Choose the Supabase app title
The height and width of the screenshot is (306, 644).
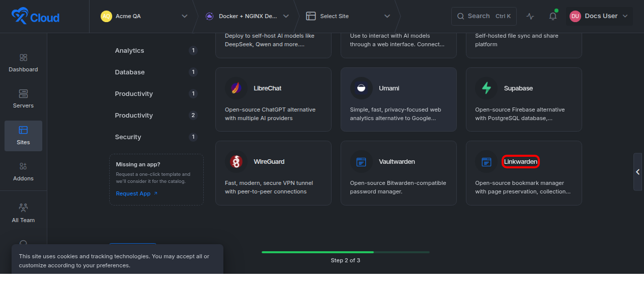point(518,88)
